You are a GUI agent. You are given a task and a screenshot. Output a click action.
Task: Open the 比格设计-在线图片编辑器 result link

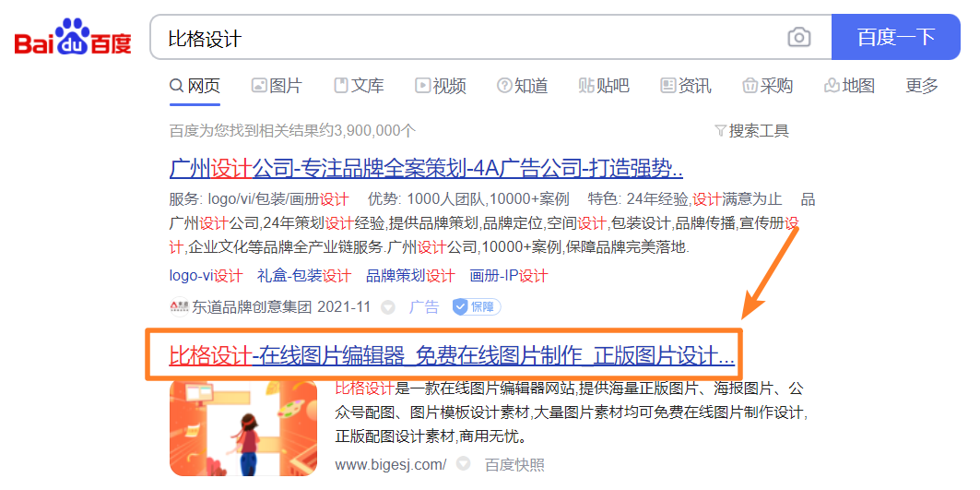click(x=451, y=357)
